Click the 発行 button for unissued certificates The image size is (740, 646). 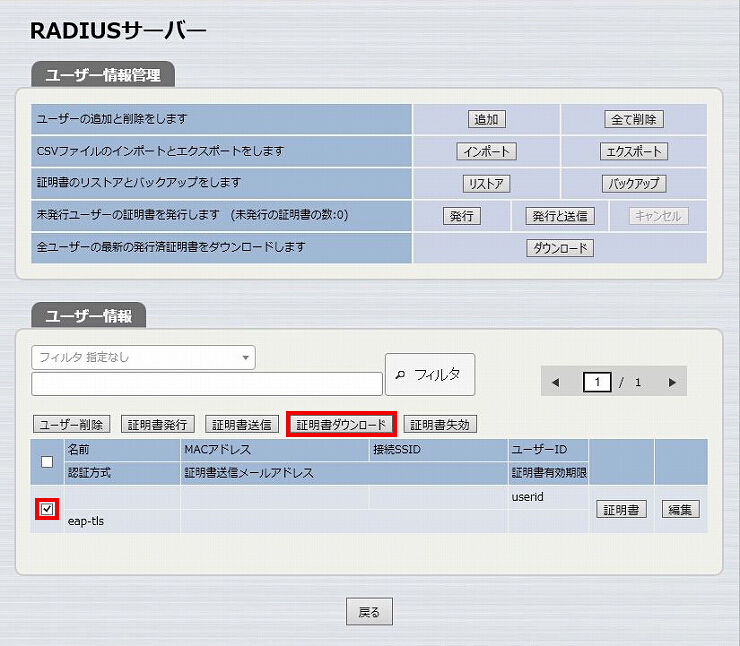[462, 216]
